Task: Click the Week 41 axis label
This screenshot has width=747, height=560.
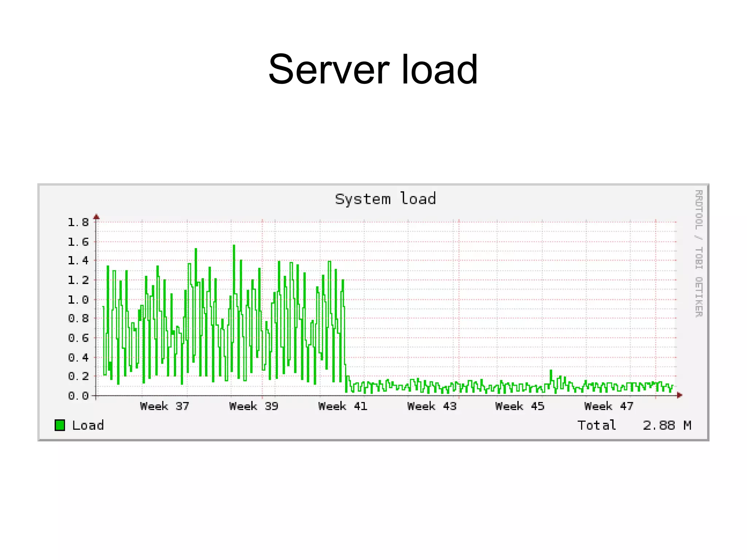Action: click(x=342, y=406)
